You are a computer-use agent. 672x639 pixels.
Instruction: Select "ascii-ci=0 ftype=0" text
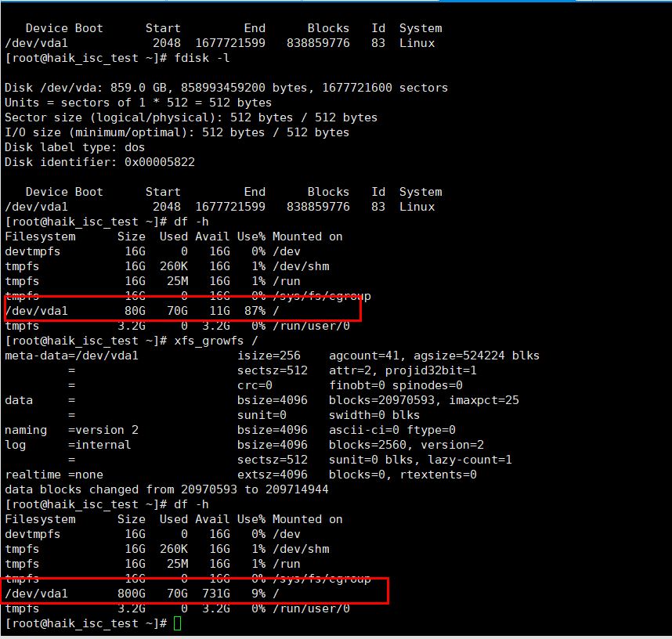(x=392, y=430)
